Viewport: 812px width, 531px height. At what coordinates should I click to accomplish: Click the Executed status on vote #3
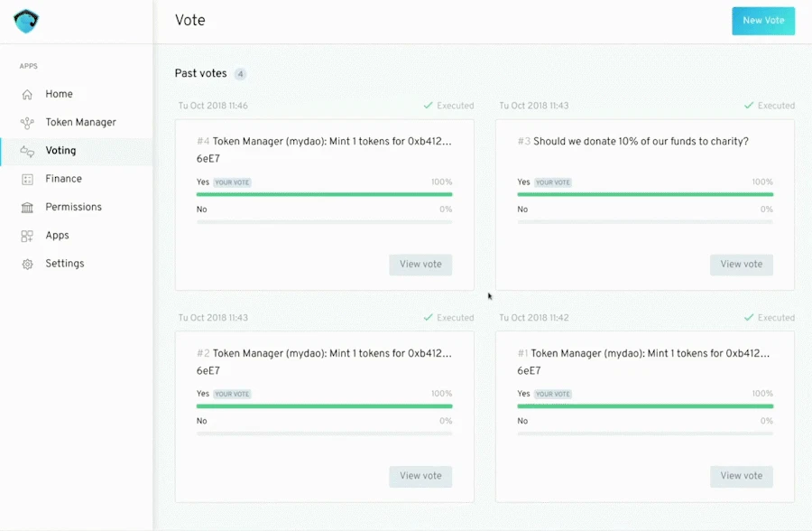tap(769, 106)
